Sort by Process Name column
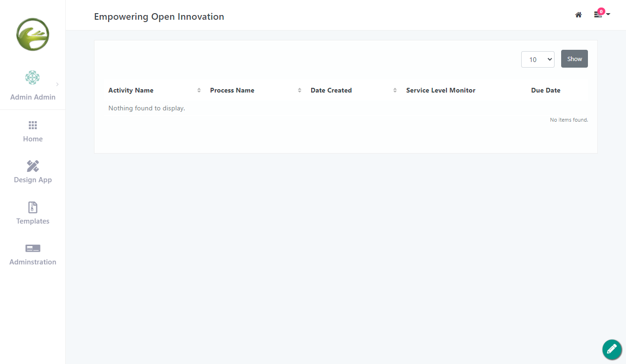Screen dimensions: 626x364 [232, 90]
